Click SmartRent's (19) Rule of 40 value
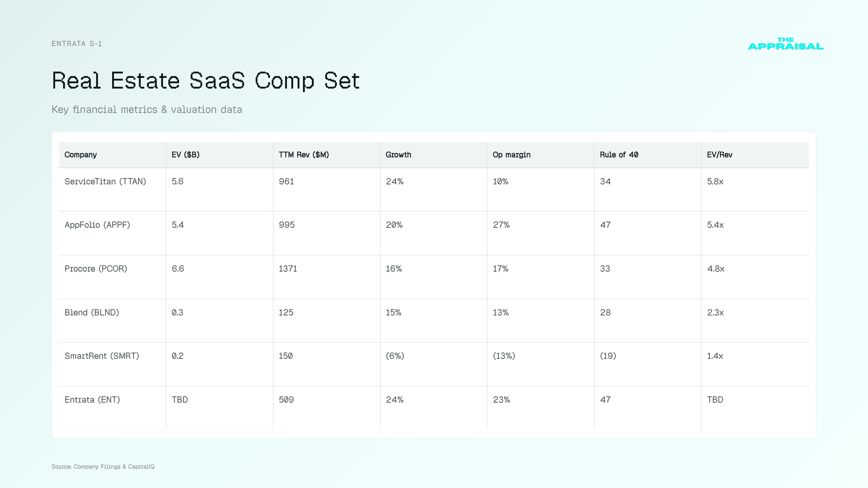 (x=608, y=356)
